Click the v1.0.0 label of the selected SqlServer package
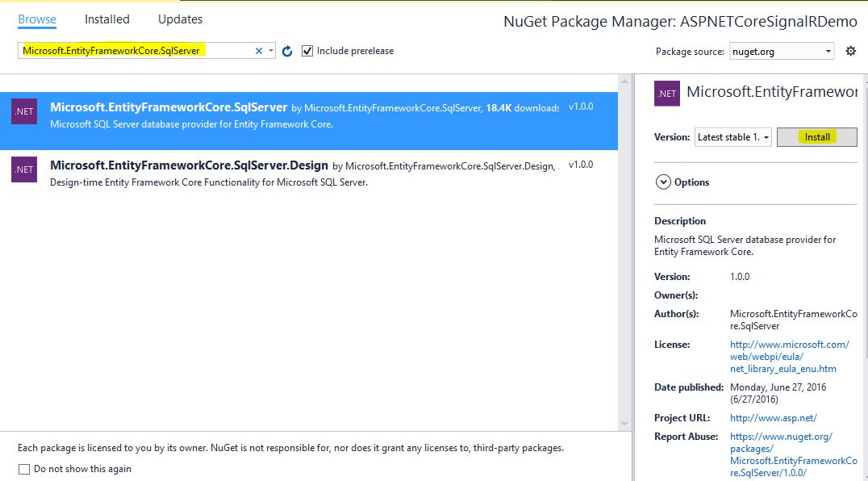 (581, 107)
